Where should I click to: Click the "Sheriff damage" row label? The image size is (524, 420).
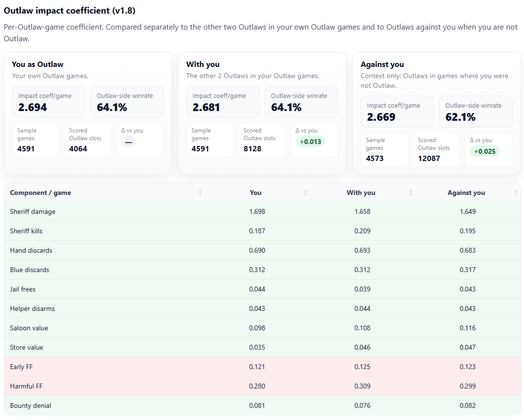(x=33, y=212)
